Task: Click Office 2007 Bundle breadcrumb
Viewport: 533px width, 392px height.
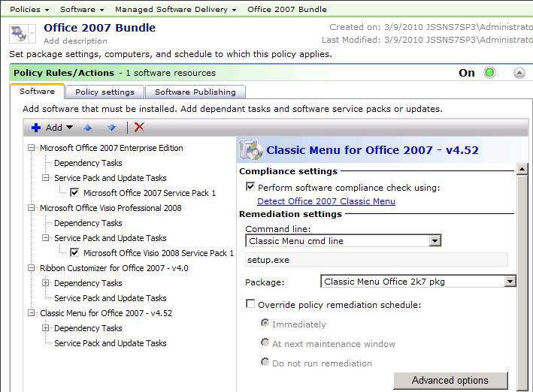Action: 287,9
